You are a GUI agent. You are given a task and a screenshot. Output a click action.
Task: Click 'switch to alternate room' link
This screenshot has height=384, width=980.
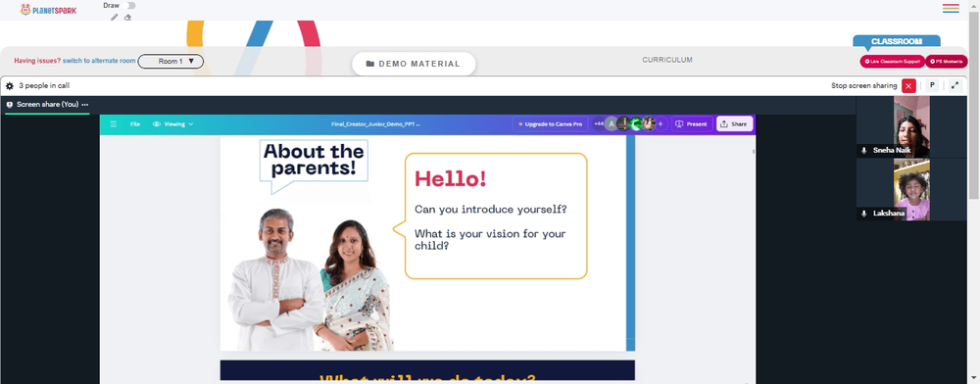[99, 61]
